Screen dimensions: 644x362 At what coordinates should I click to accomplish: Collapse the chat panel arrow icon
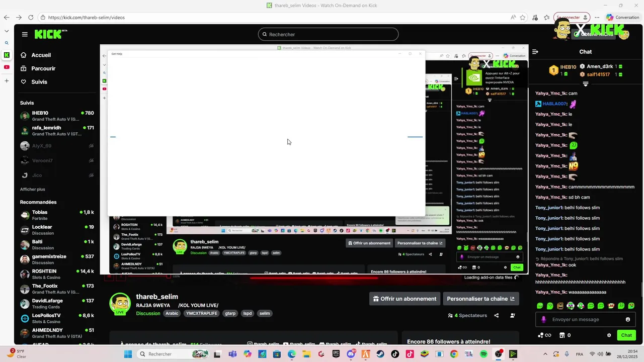[x=535, y=52]
